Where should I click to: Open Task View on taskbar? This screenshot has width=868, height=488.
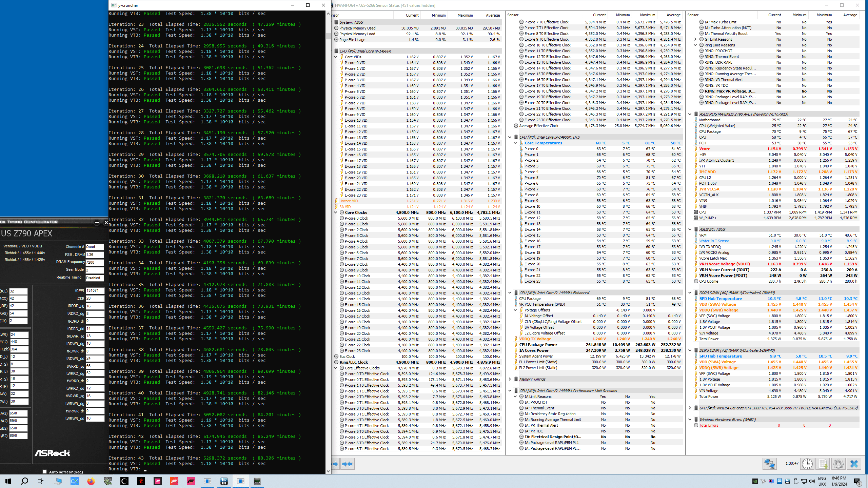(41, 481)
